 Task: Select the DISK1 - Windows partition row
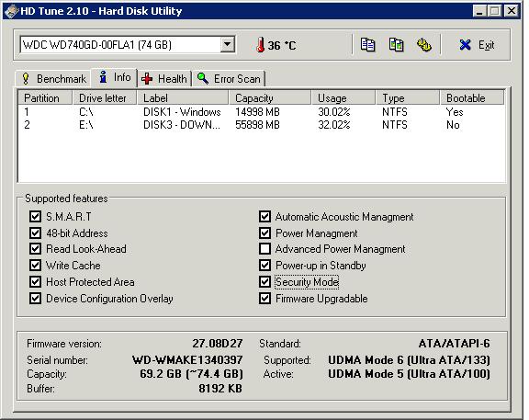[x=262, y=112]
